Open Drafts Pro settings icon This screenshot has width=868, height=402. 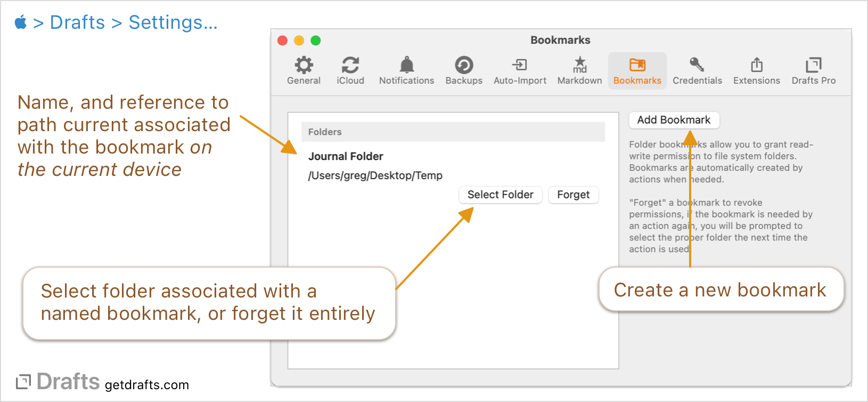pyautogui.click(x=814, y=65)
